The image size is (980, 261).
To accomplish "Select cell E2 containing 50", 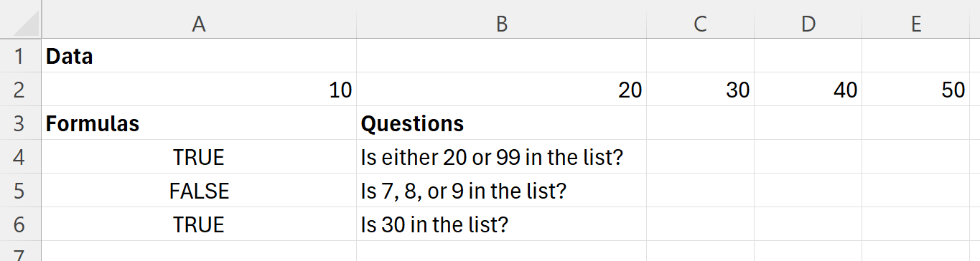I will pos(915,90).
